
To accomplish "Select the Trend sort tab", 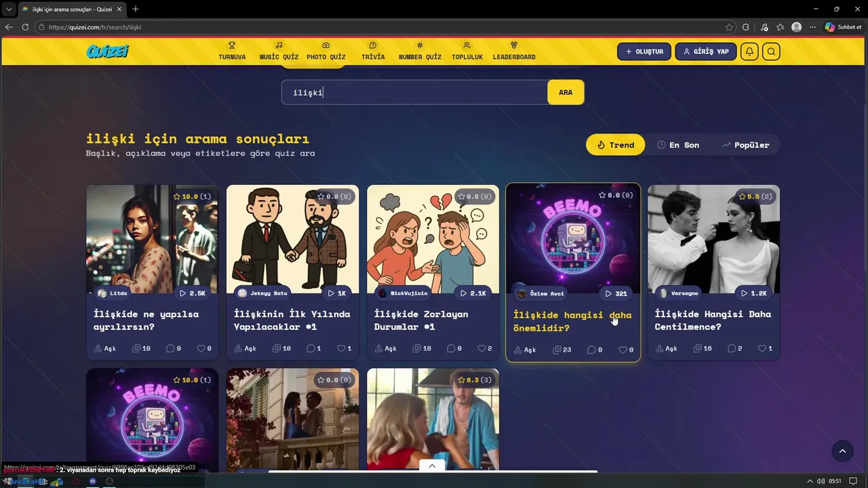I will point(616,144).
